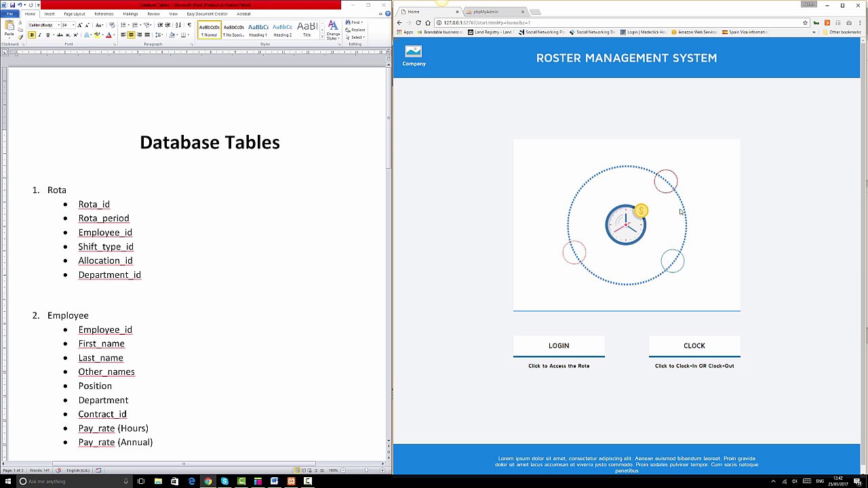Image resolution: width=868 pixels, height=488 pixels.
Task: Click the Subscript icon
Action: (x=68, y=35)
